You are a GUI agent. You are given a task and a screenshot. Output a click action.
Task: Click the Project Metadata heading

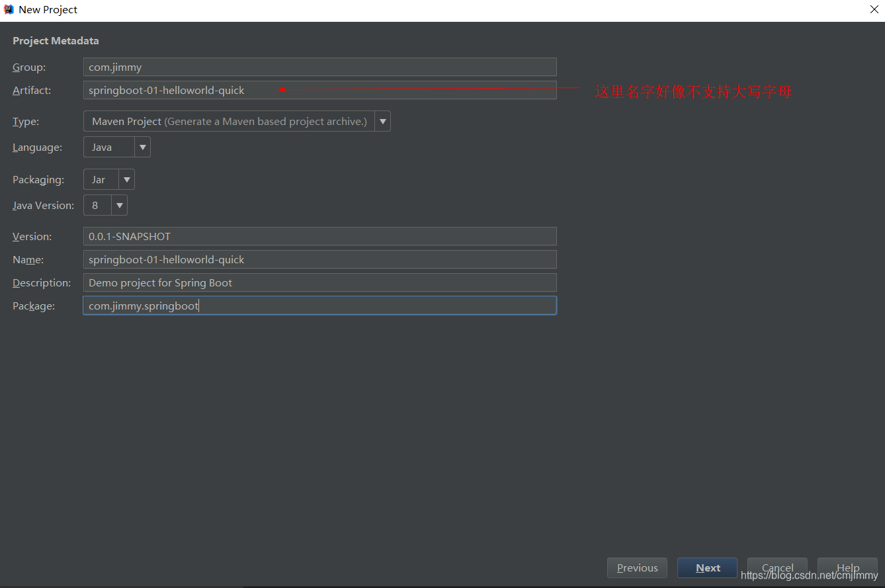click(56, 40)
